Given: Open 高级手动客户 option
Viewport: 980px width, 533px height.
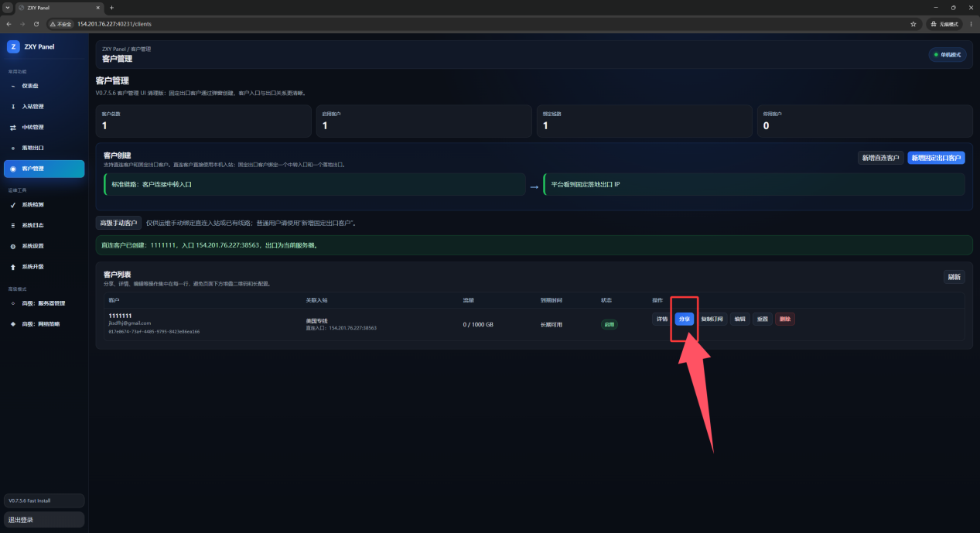Looking at the screenshot, I should (118, 223).
